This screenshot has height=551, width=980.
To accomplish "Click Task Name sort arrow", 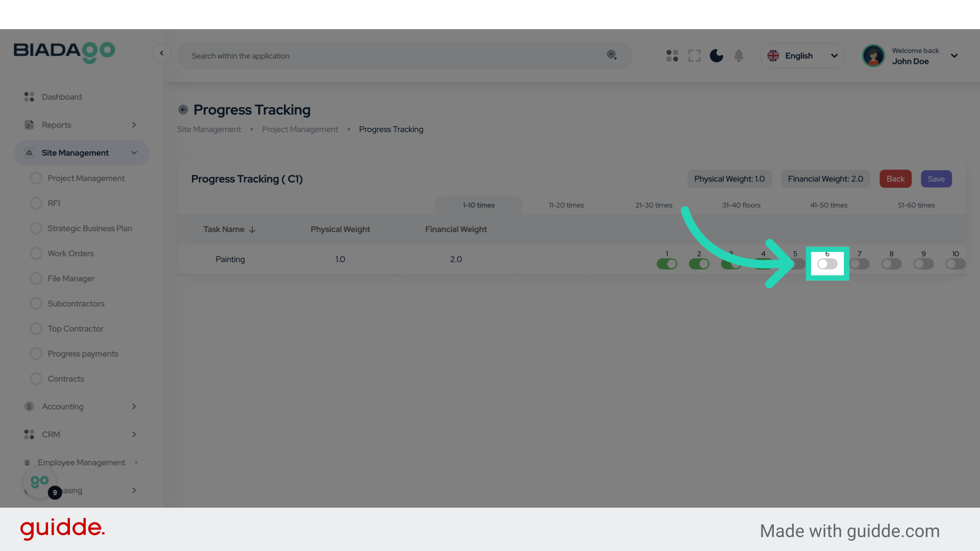I will tap(252, 230).
